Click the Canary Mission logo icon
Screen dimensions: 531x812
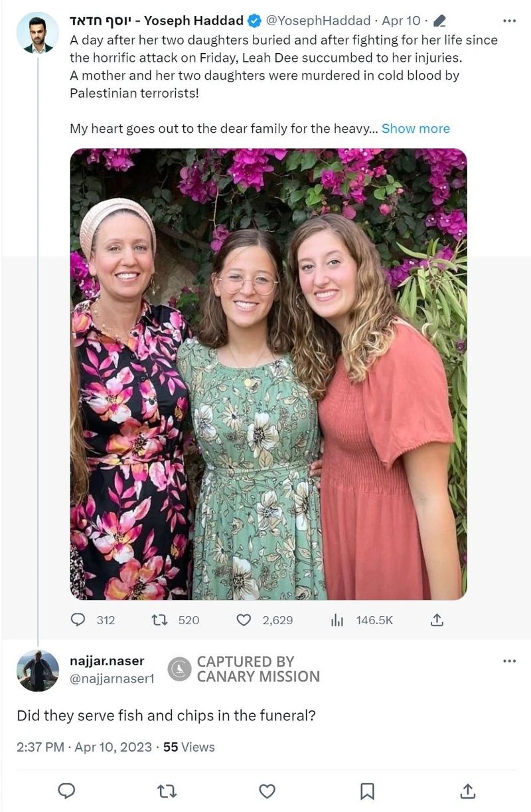[x=179, y=669]
